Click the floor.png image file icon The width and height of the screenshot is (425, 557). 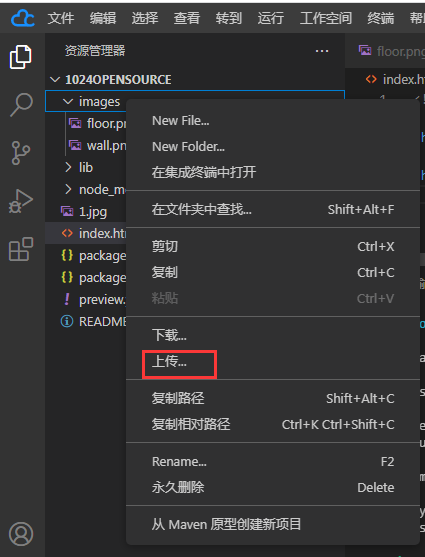[75, 123]
